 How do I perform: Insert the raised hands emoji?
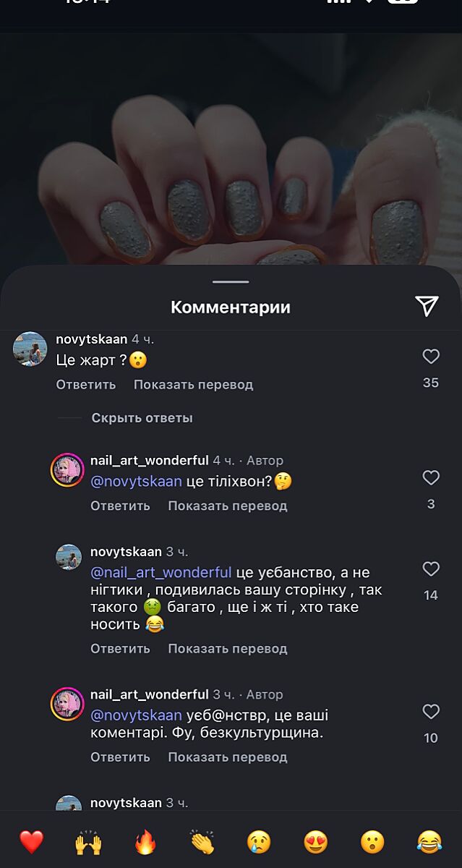88,842
